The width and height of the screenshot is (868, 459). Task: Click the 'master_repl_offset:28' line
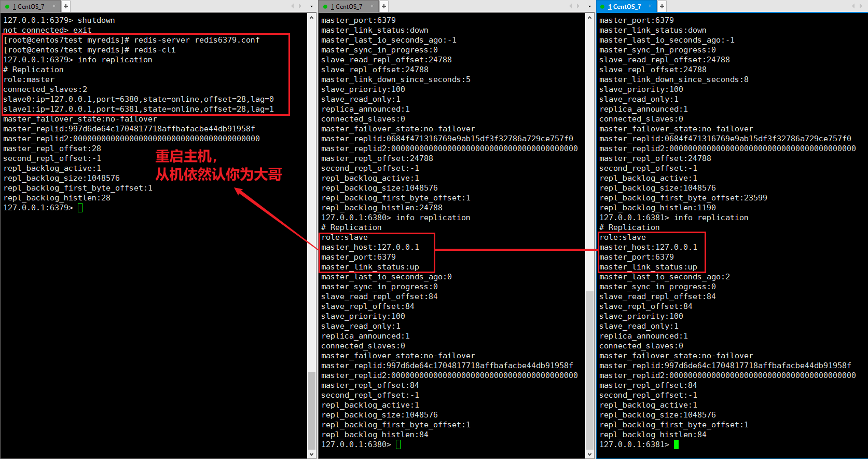(52, 148)
